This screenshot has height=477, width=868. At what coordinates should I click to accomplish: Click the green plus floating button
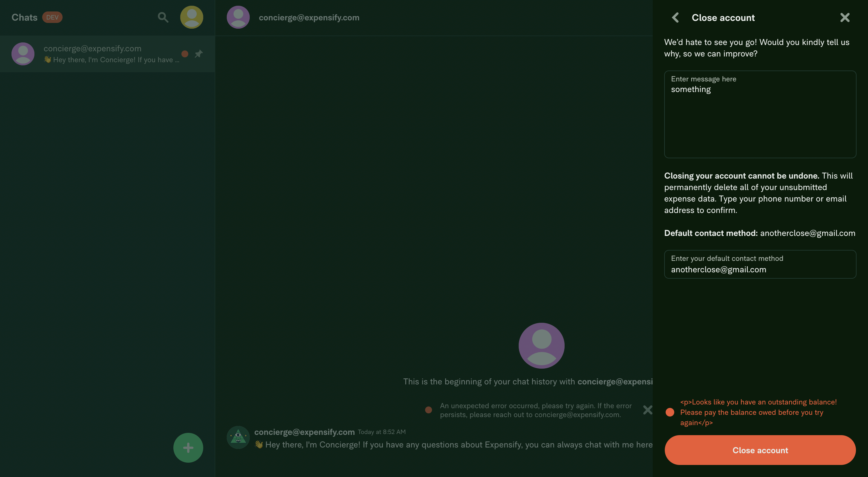(x=188, y=448)
